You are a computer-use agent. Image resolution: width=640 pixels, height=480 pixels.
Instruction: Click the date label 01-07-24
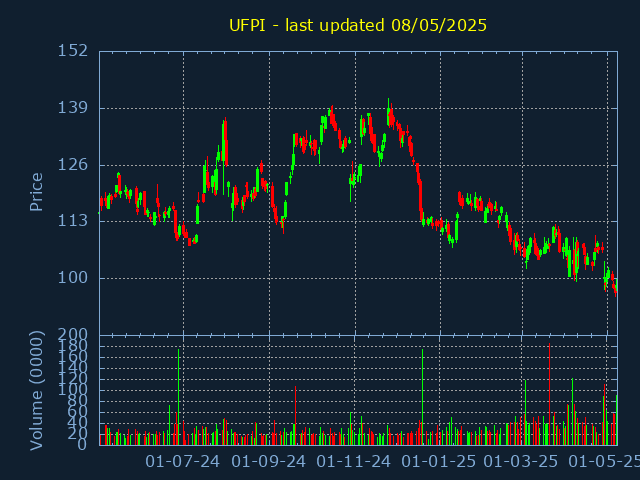click(x=182, y=462)
